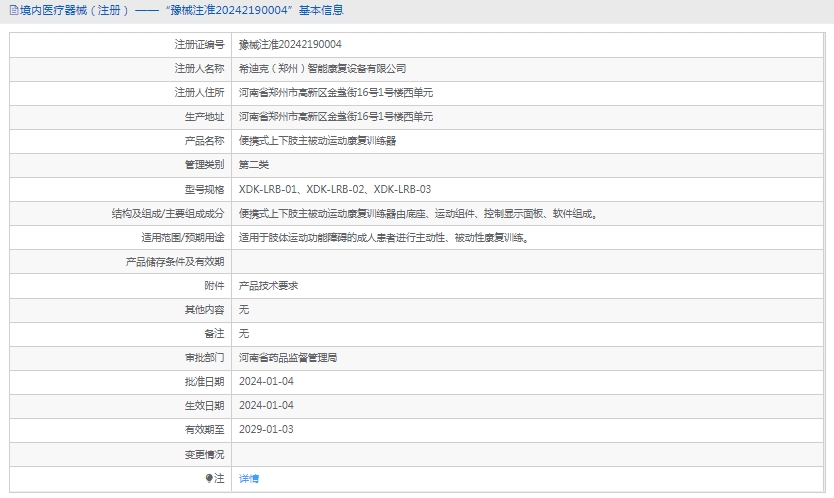Click the 生效日期 value 2024-01-04
Image resolution: width=834 pixels, height=498 pixels.
coord(266,405)
